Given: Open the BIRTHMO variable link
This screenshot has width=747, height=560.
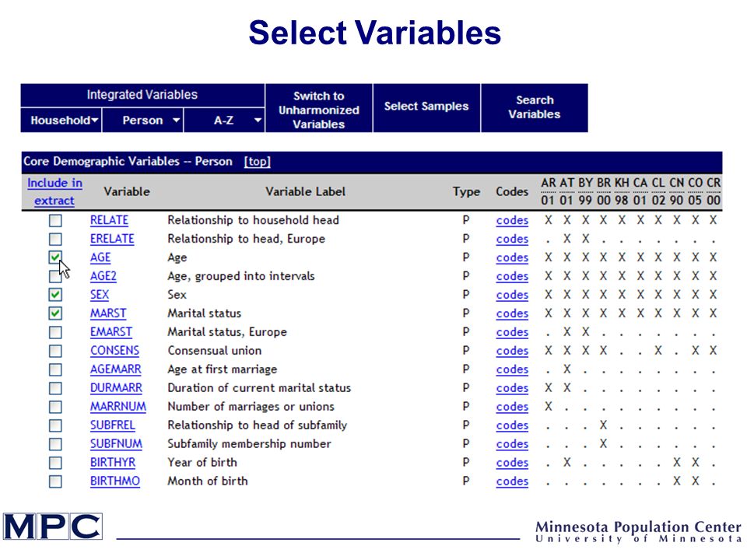Looking at the screenshot, I should click(x=115, y=481).
